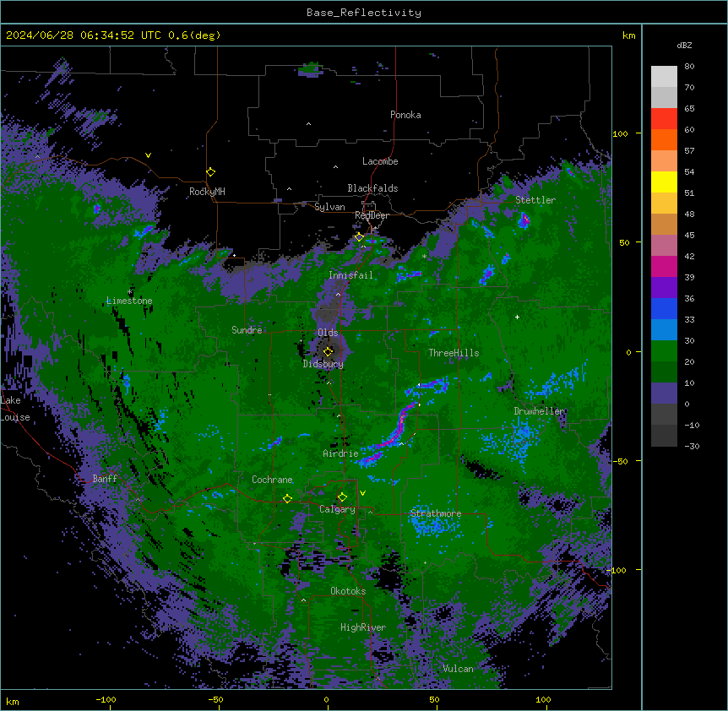The height and width of the screenshot is (711, 728).
Task: Click the yellow marker south of Cochrane
Action: 287,499
